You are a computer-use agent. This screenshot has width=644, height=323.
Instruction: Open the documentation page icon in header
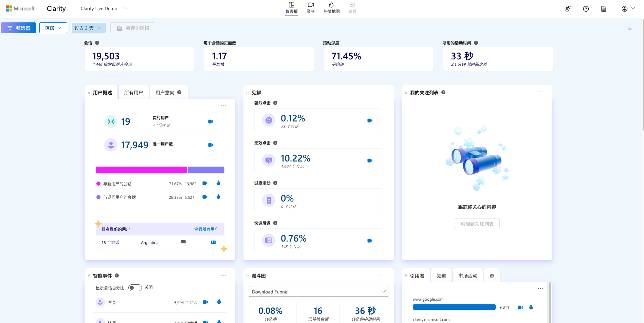pyautogui.click(x=604, y=9)
